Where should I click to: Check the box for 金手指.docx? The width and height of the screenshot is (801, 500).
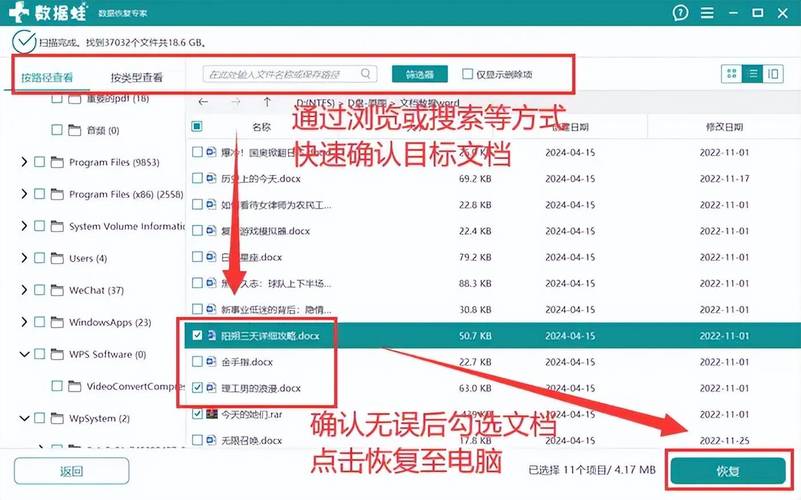pos(197,362)
